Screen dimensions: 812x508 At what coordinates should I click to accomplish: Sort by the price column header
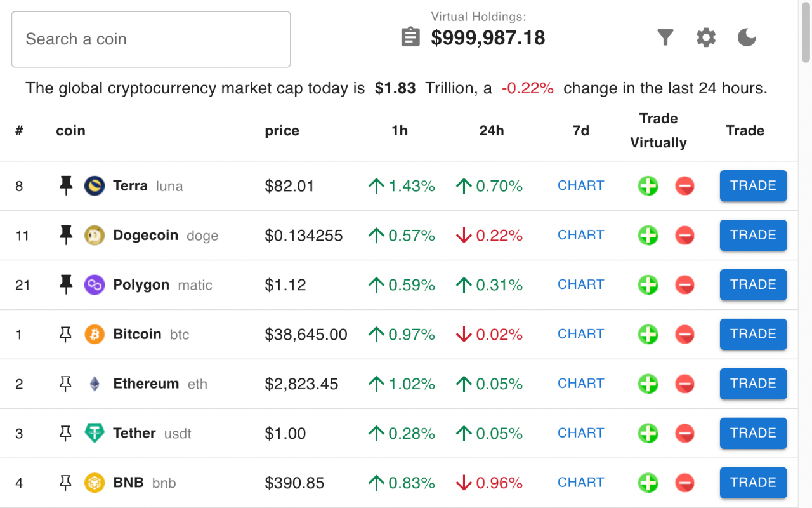coord(282,131)
